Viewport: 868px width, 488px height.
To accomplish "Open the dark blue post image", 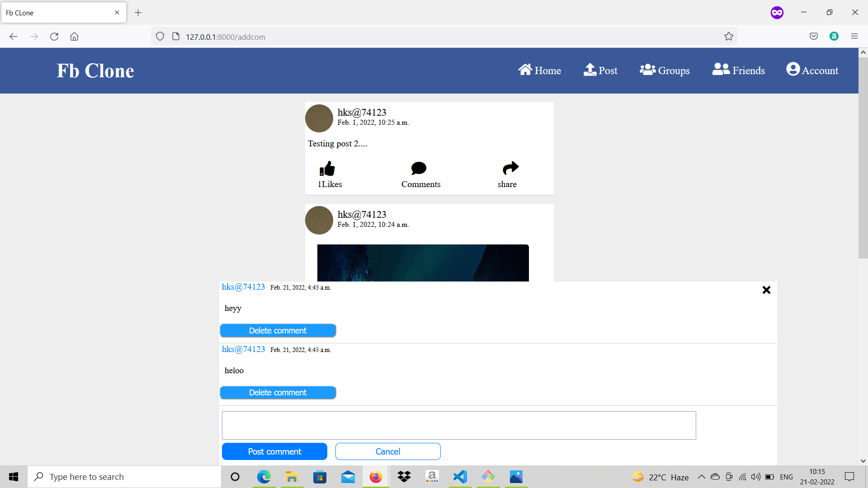I will coord(423,263).
